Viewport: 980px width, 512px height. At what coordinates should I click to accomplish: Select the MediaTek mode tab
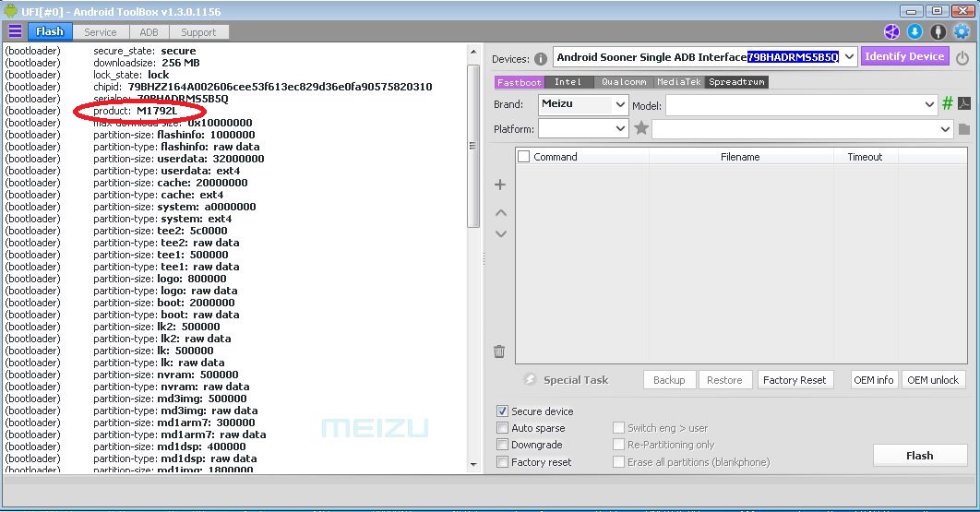coord(679,82)
